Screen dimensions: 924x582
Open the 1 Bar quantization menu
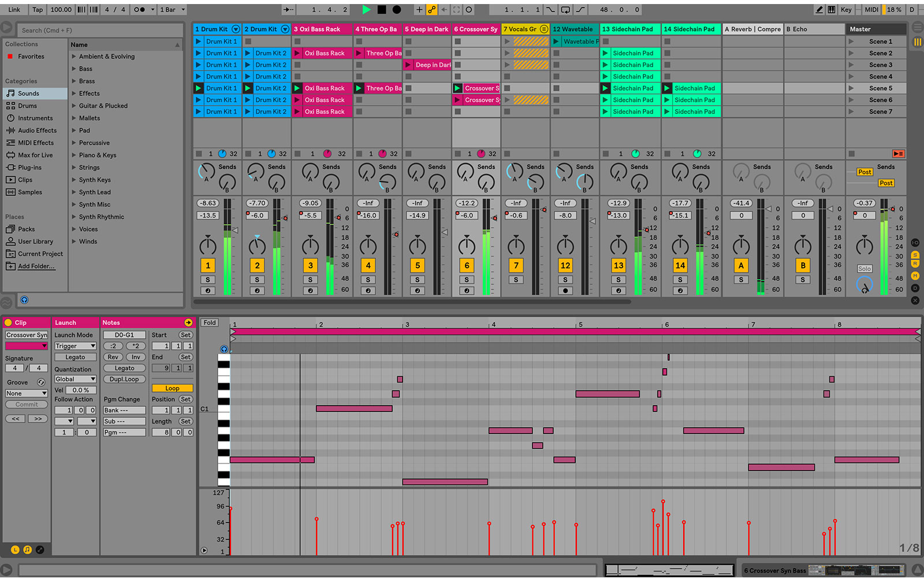point(173,9)
